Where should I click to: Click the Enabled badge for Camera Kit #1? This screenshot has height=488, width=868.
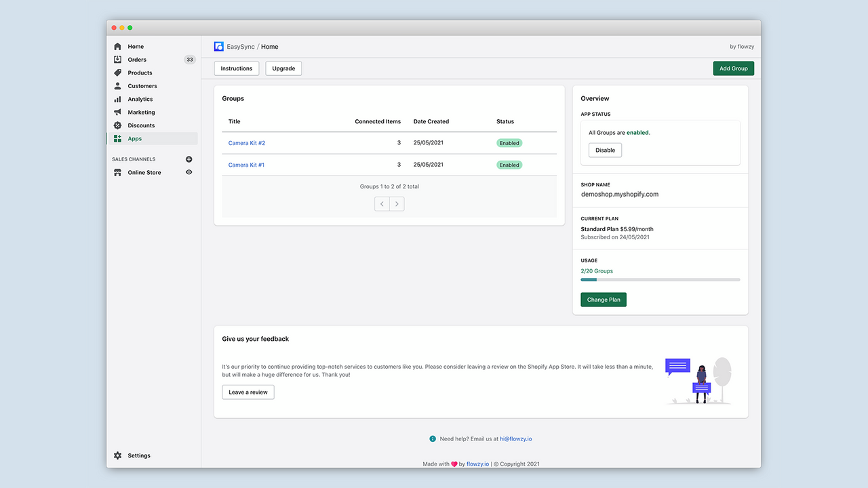tap(509, 165)
